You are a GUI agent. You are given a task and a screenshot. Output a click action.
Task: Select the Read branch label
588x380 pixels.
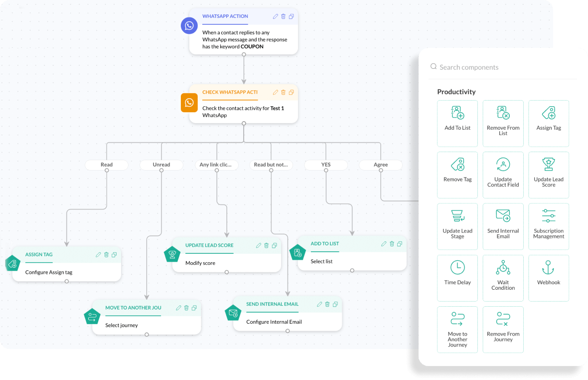click(x=107, y=165)
